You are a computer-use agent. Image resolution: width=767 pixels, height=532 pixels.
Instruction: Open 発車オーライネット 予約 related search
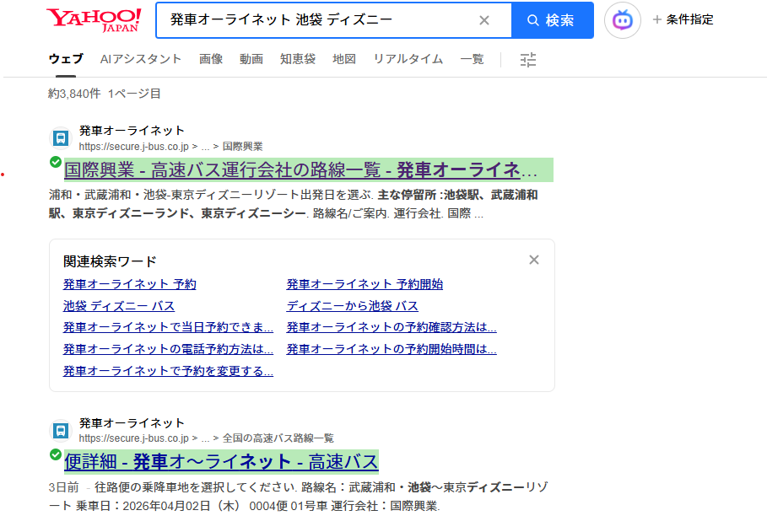point(129,284)
